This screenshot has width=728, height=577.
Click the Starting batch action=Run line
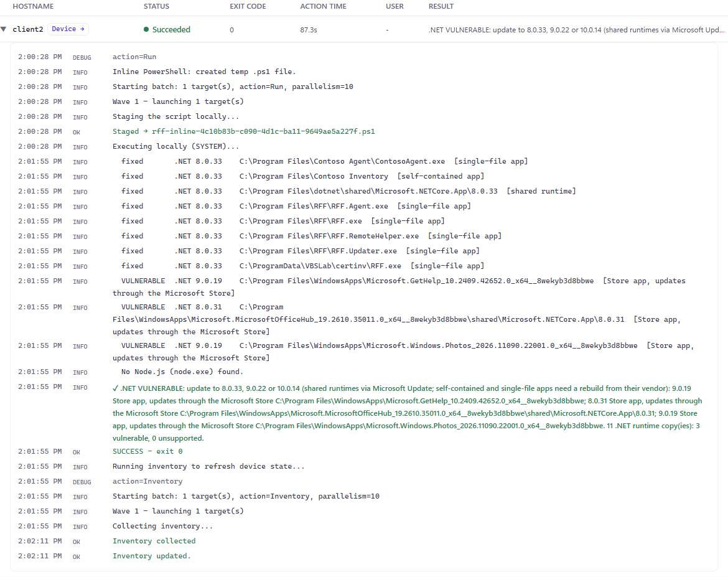(x=233, y=87)
